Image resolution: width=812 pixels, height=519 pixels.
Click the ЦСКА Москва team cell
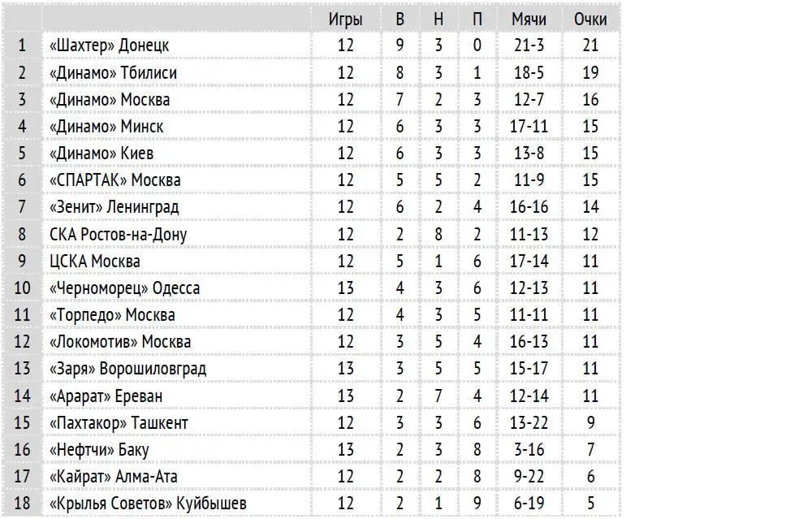tap(177, 261)
